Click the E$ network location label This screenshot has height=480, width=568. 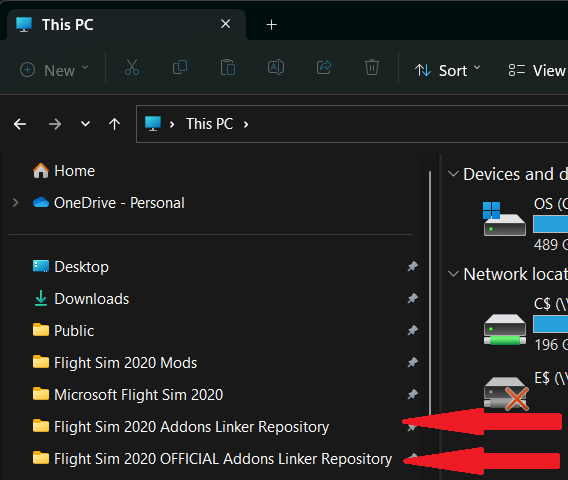(551, 378)
